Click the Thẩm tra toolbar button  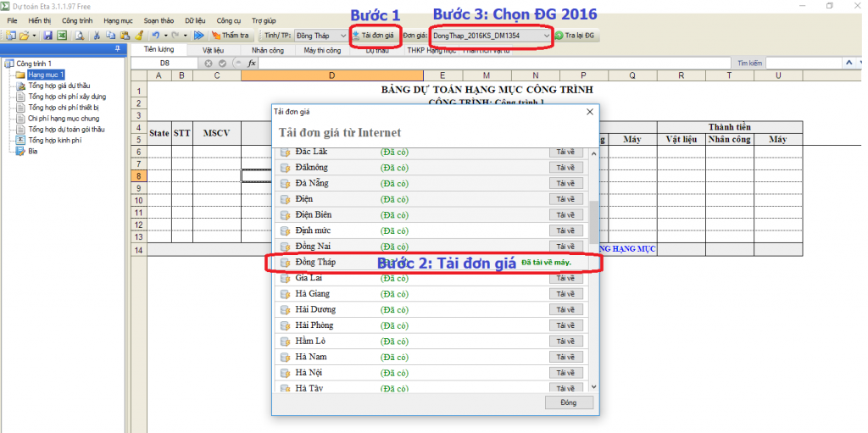tap(230, 36)
